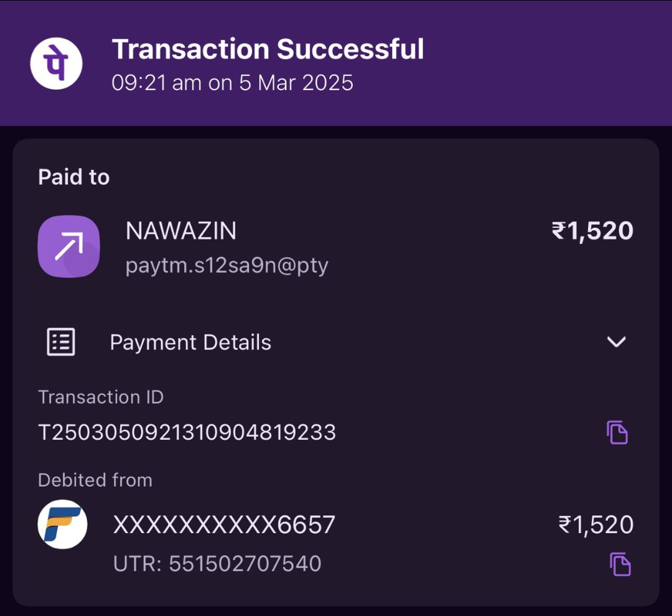Tap the account number ending 6657
Viewport: 672px width, 616px height.
[224, 525]
